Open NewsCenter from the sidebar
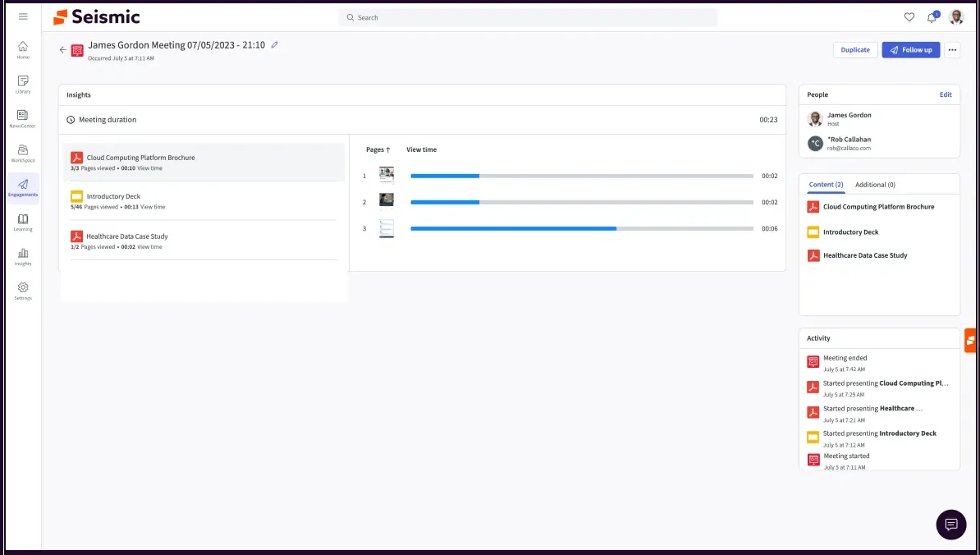This screenshot has height=555, width=980. click(22, 119)
